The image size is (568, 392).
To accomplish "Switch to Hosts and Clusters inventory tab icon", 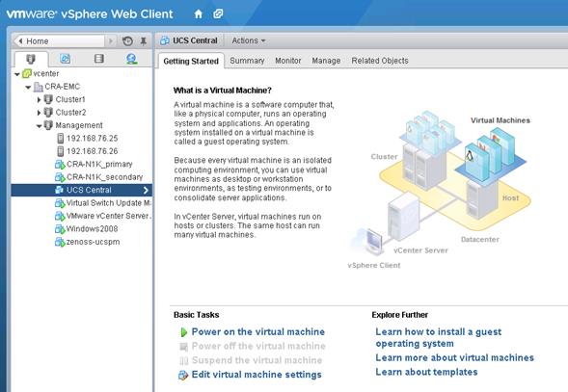I will (31, 59).
